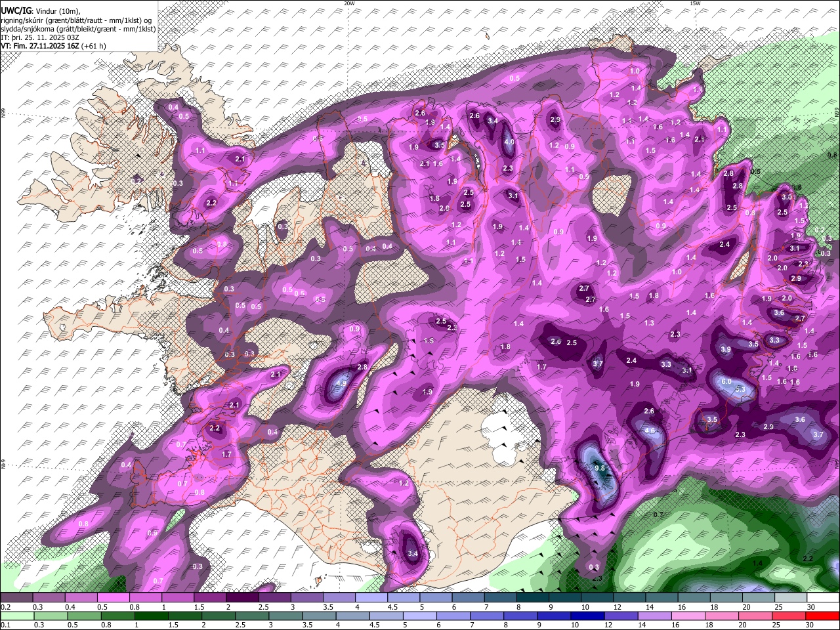Click the title line 'UWC/IG: Vindur (10m),'
The width and height of the screenshot is (840, 630).
pos(41,11)
